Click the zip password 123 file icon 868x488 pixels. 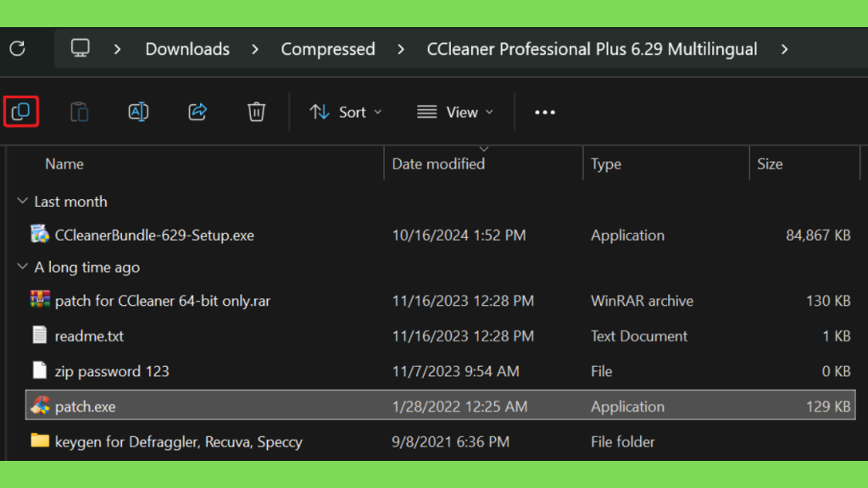click(x=39, y=371)
